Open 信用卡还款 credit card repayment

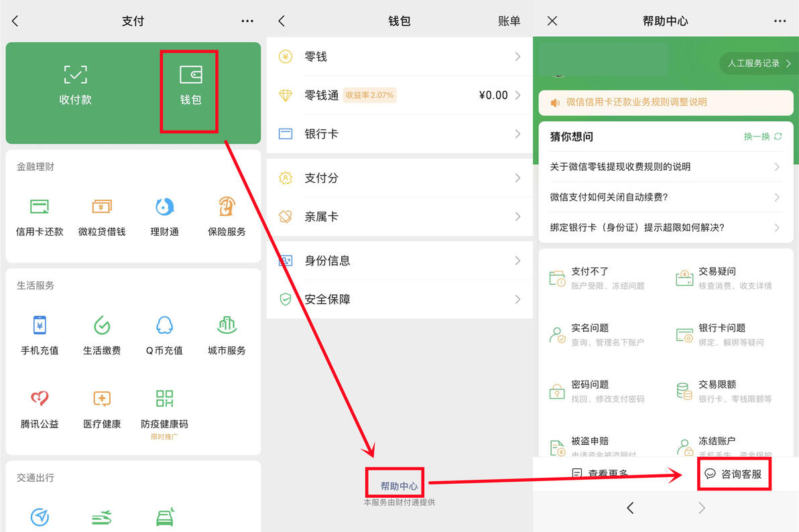(40, 217)
